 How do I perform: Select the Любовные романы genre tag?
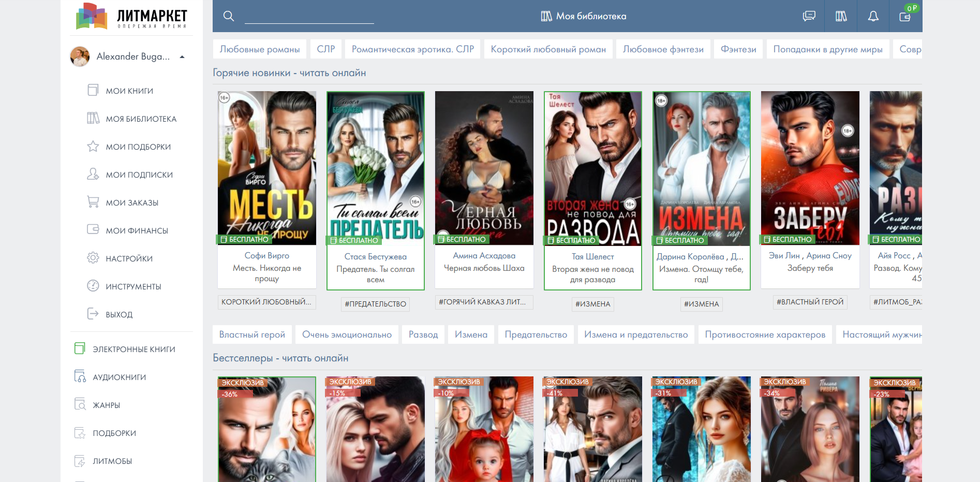point(260,49)
